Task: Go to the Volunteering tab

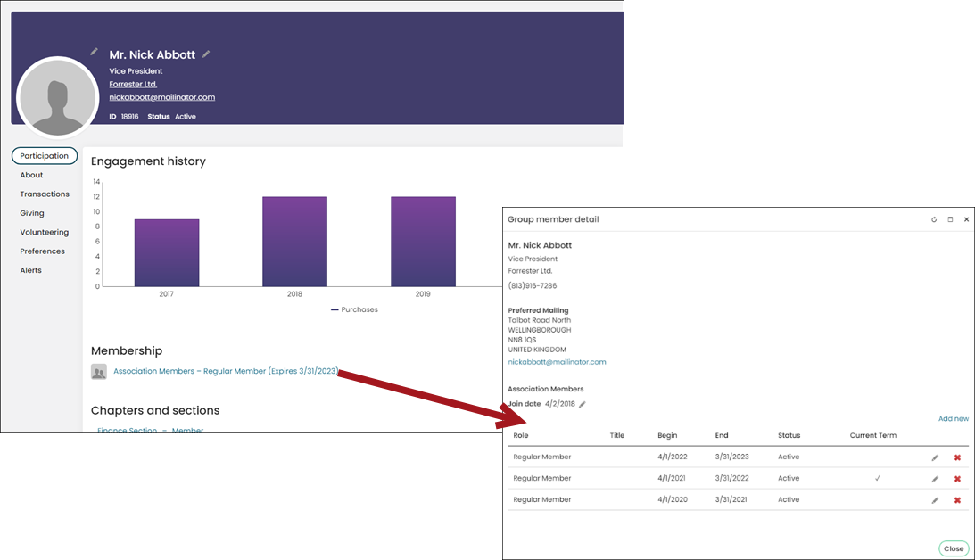Action: point(44,232)
